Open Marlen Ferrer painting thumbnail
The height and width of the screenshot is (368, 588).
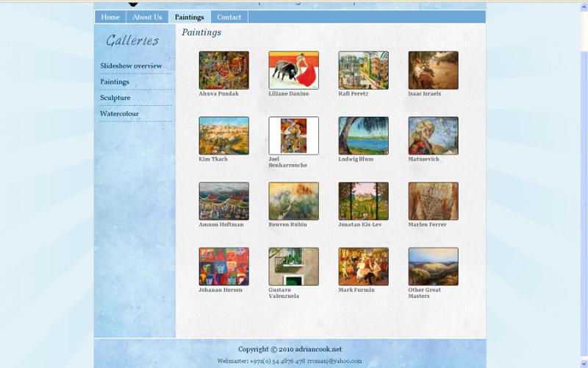[433, 201]
